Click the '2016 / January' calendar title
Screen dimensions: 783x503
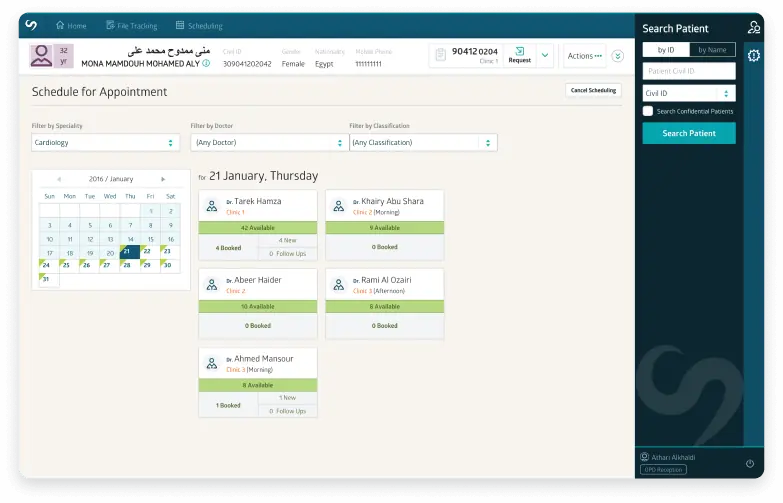click(111, 179)
